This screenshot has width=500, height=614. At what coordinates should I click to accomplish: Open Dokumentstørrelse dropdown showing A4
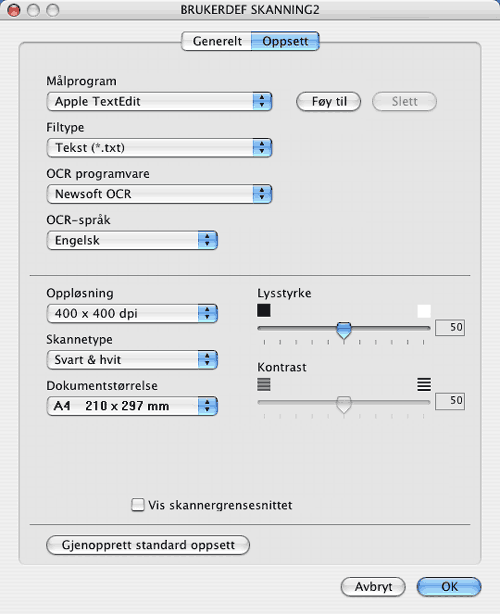point(132,406)
